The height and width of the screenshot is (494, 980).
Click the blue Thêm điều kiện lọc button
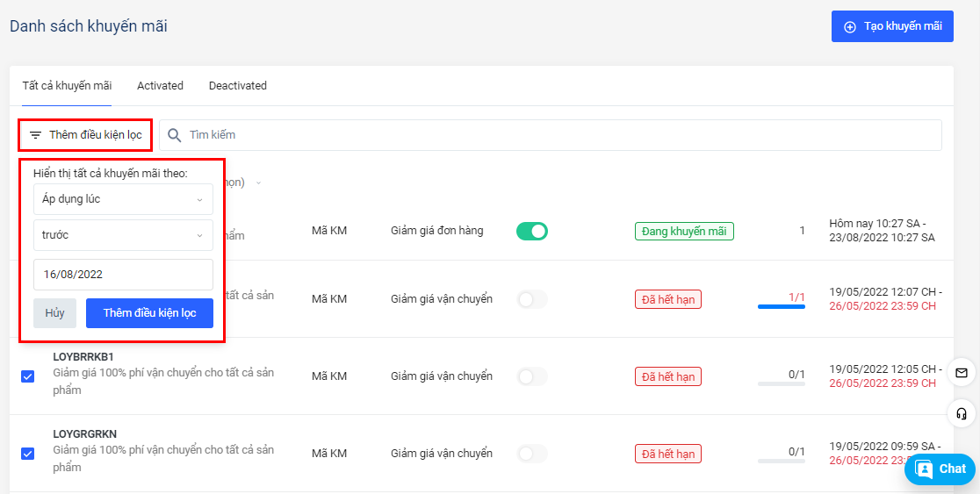[149, 313]
